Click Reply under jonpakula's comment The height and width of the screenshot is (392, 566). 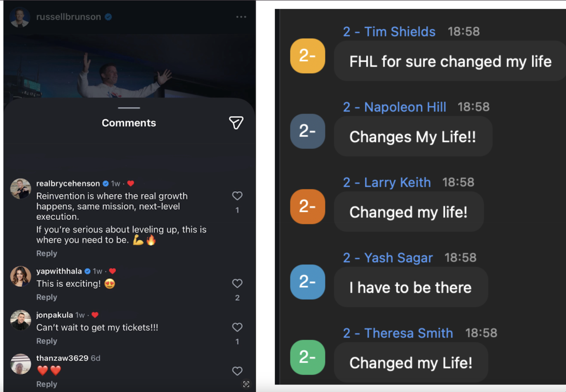[x=47, y=341]
